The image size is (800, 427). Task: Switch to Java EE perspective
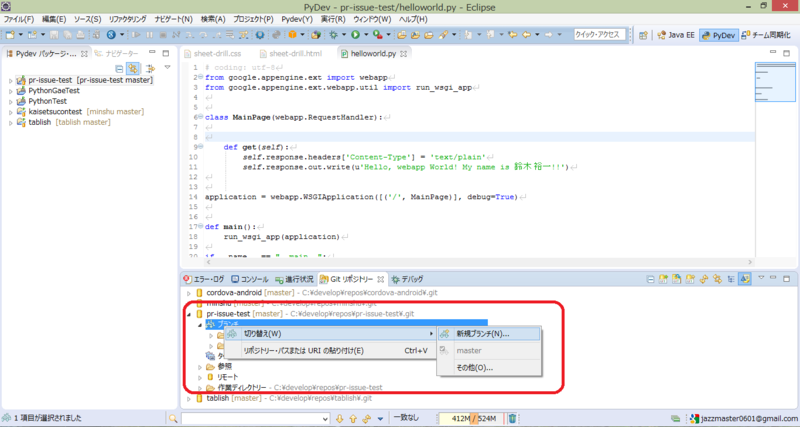tap(676, 35)
